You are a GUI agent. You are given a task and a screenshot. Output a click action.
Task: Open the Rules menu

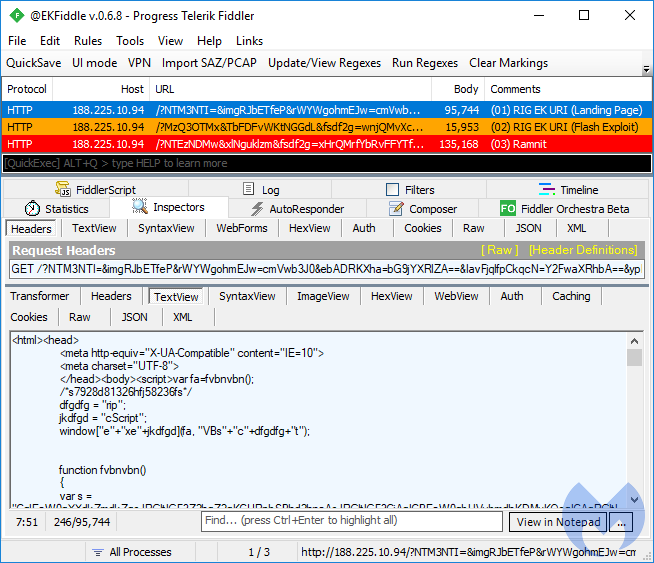[88, 41]
